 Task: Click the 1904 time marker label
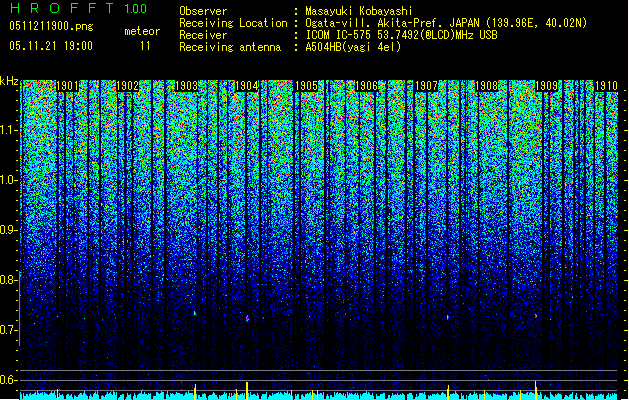[x=247, y=86]
